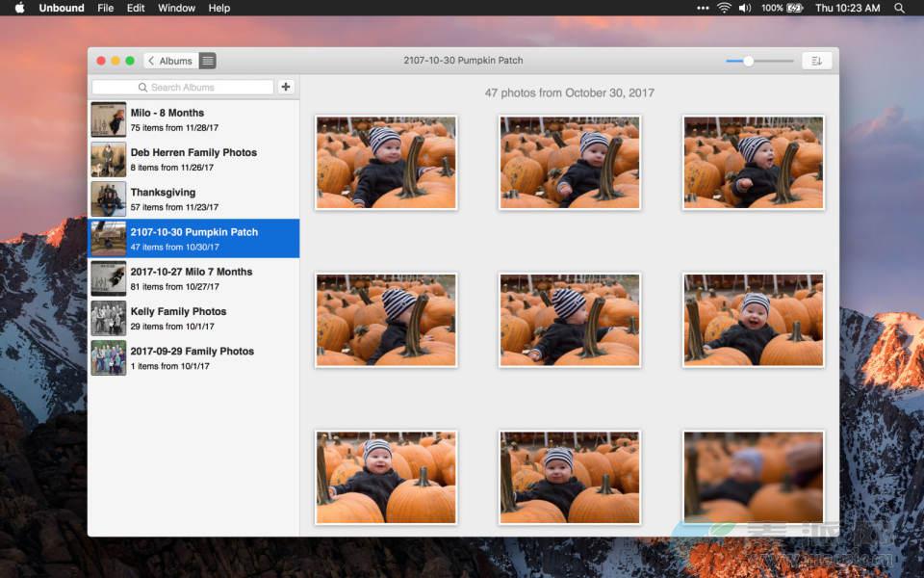The height and width of the screenshot is (578, 924).
Task: Open the File menu
Action: 106,8
